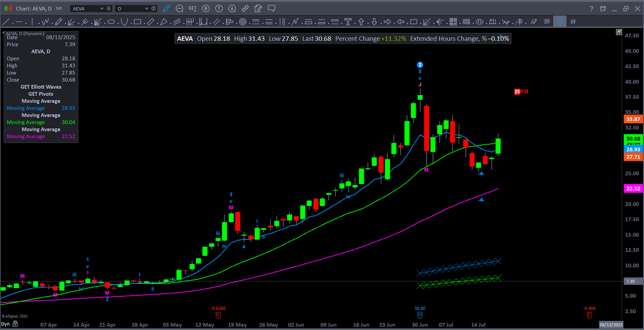Select the Right Arrow marker tool
The height and width of the screenshot is (330, 644).
coord(387,22)
